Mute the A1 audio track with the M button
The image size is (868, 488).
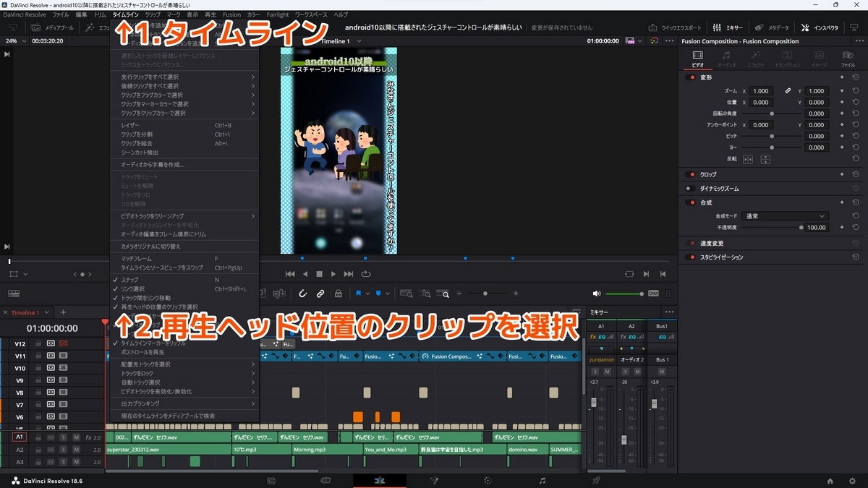pyautogui.click(x=77, y=437)
